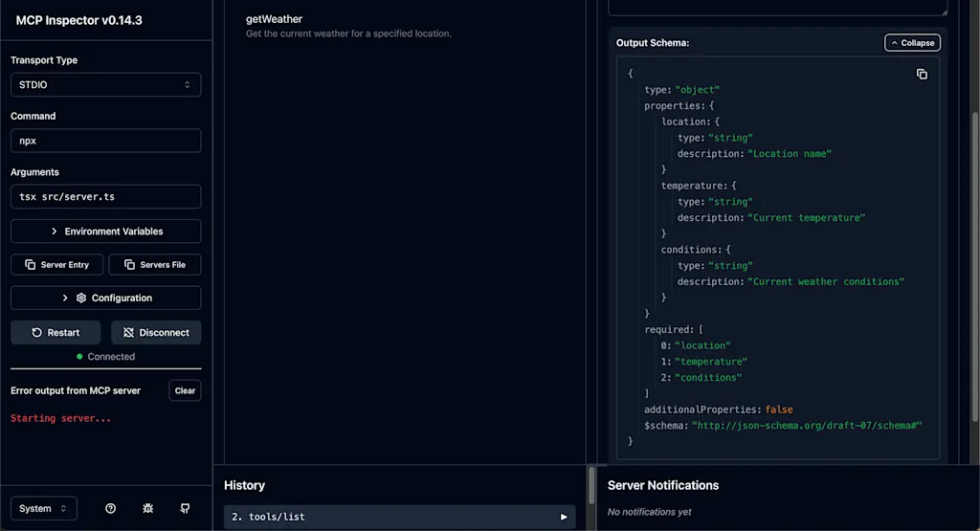
Task: Click the schema vertical scrollbar
Action: 974,267
